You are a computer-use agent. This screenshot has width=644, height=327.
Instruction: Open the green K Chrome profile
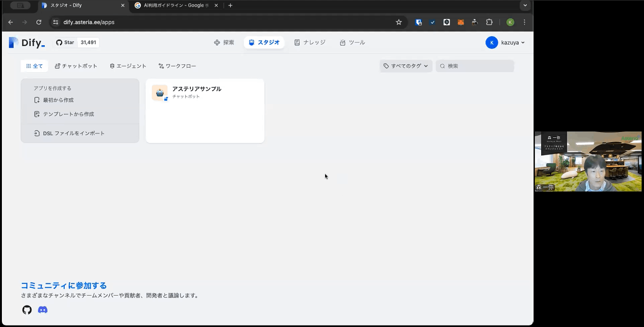tap(510, 22)
